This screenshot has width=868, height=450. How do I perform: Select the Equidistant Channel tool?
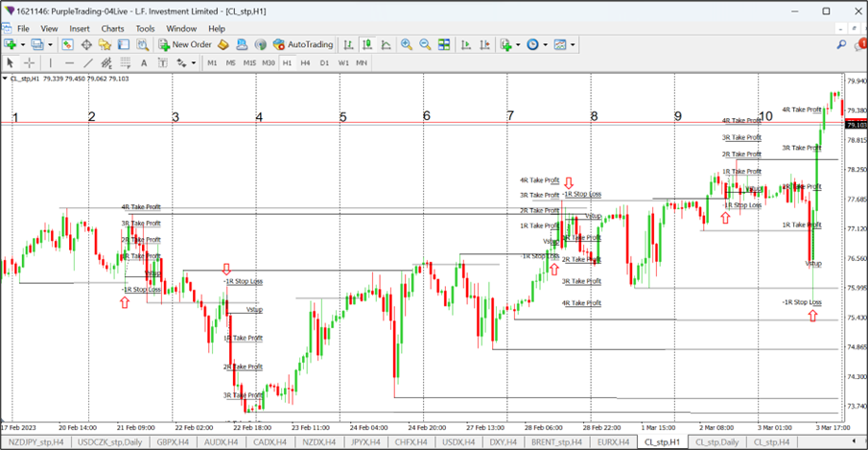click(x=106, y=63)
